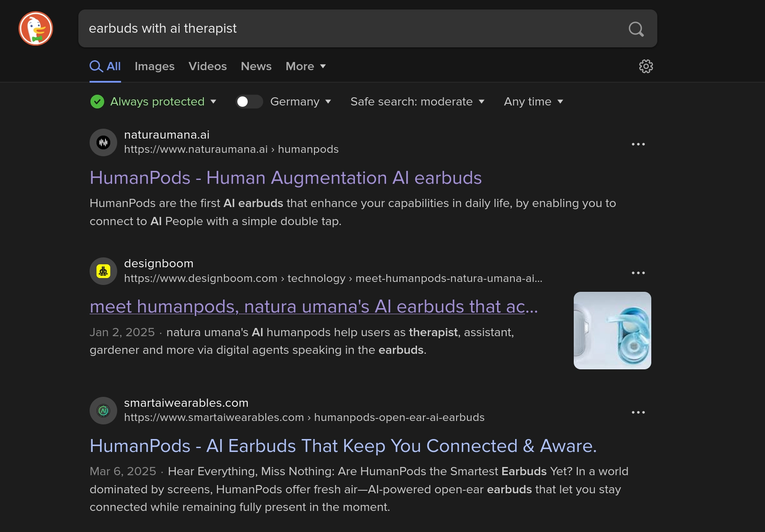Click the designboom.com technology URL
Screen dimensions: 765x532
(333, 278)
